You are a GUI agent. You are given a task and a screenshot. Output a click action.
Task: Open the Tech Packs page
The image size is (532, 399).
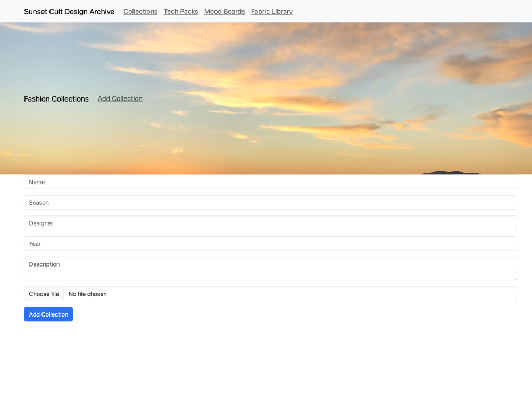(181, 12)
